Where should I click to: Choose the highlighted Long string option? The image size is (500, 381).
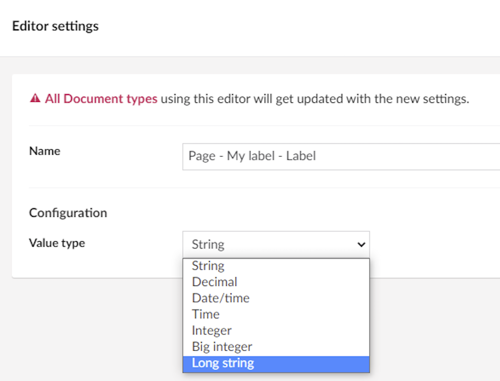276,363
